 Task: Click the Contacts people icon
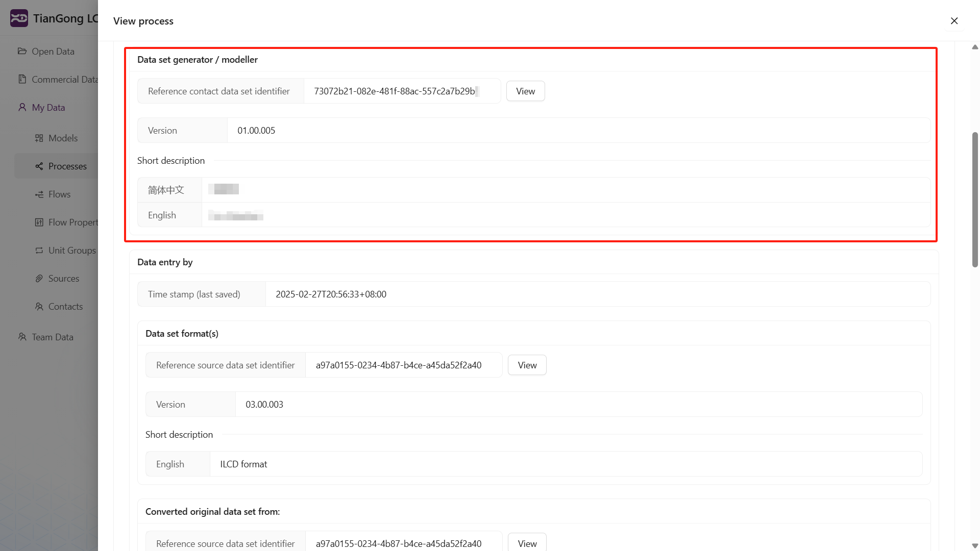(39, 307)
